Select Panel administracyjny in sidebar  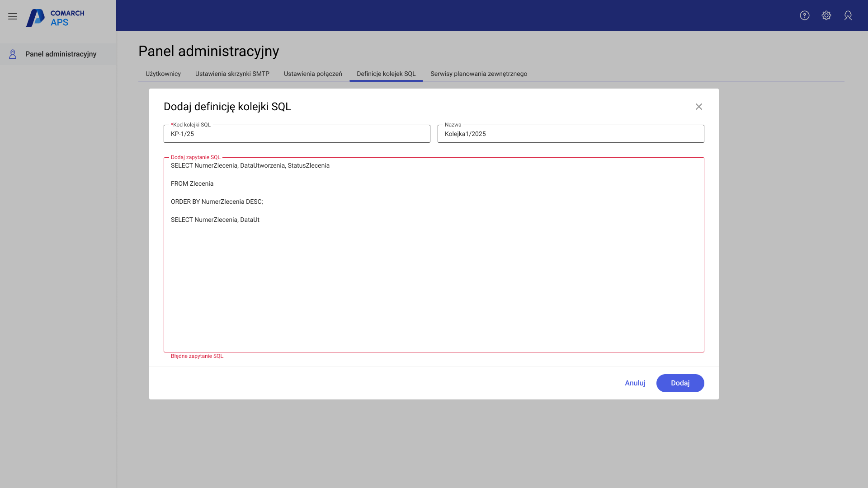(61, 54)
